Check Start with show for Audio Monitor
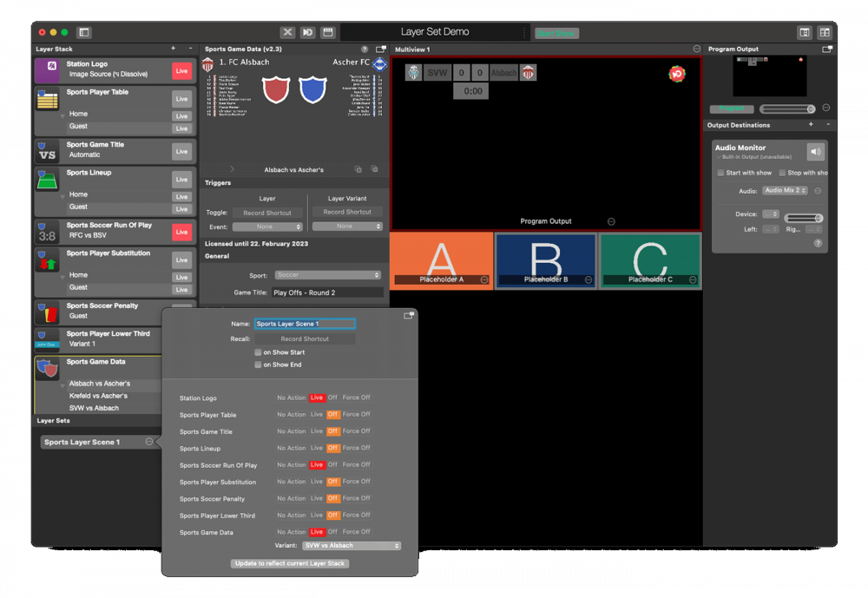 720,173
